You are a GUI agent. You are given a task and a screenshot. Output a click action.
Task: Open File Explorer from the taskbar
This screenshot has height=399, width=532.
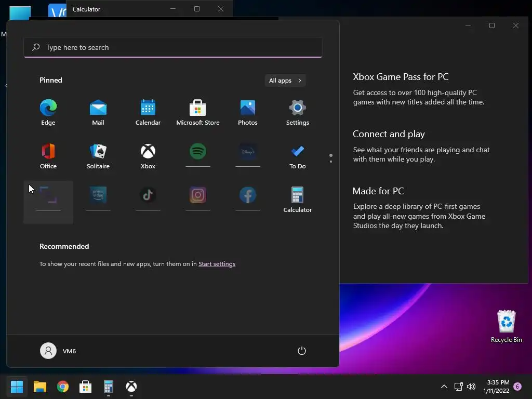pyautogui.click(x=39, y=387)
